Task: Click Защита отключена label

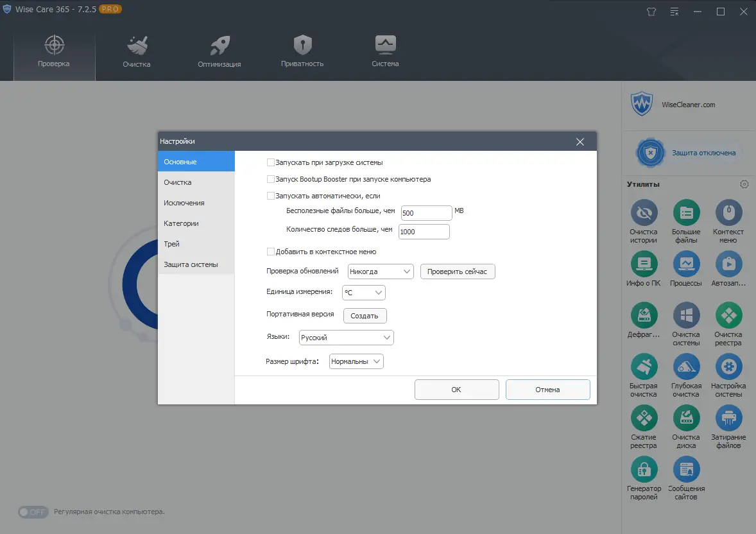Action: (704, 153)
